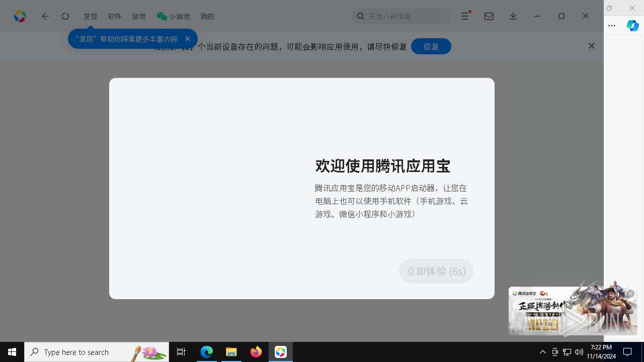This screenshot has height=362, width=644.
Task: Show hidden system tray icons
Action: pos(542,352)
